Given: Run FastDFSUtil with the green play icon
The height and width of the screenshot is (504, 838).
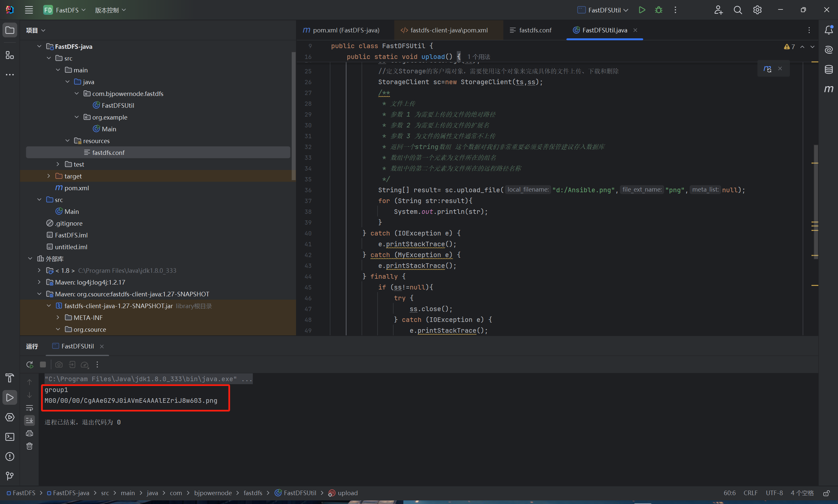Looking at the screenshot, I should pos(642,10).
